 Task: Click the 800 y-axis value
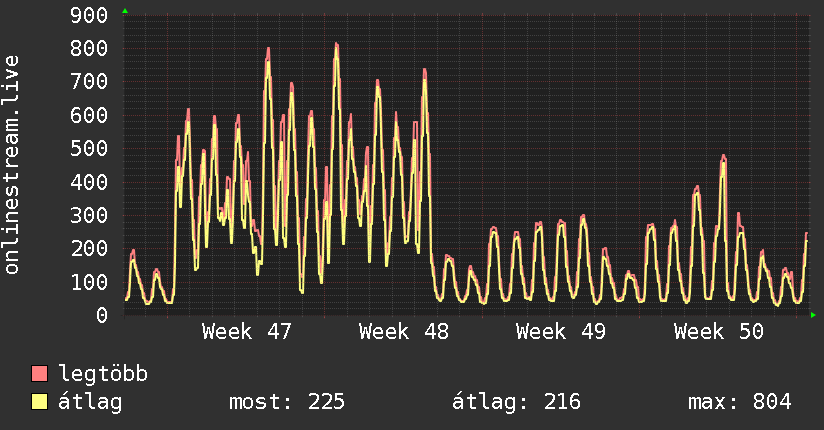[x=89, y=48]
